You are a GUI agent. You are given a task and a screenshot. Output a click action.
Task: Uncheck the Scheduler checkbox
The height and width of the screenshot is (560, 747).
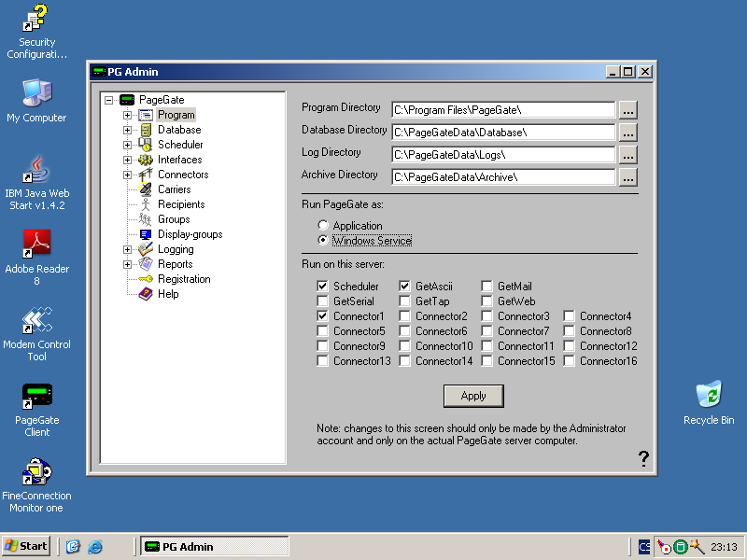[322, 286]
